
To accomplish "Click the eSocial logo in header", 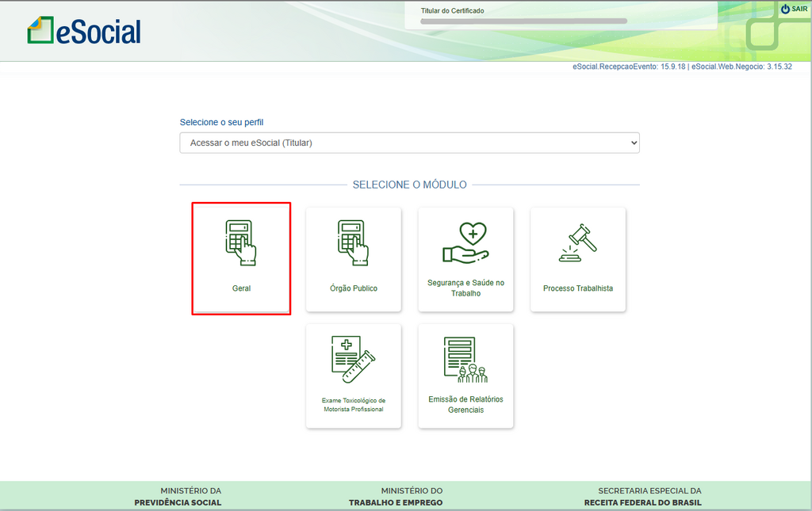I will click(x=84, y=31).
